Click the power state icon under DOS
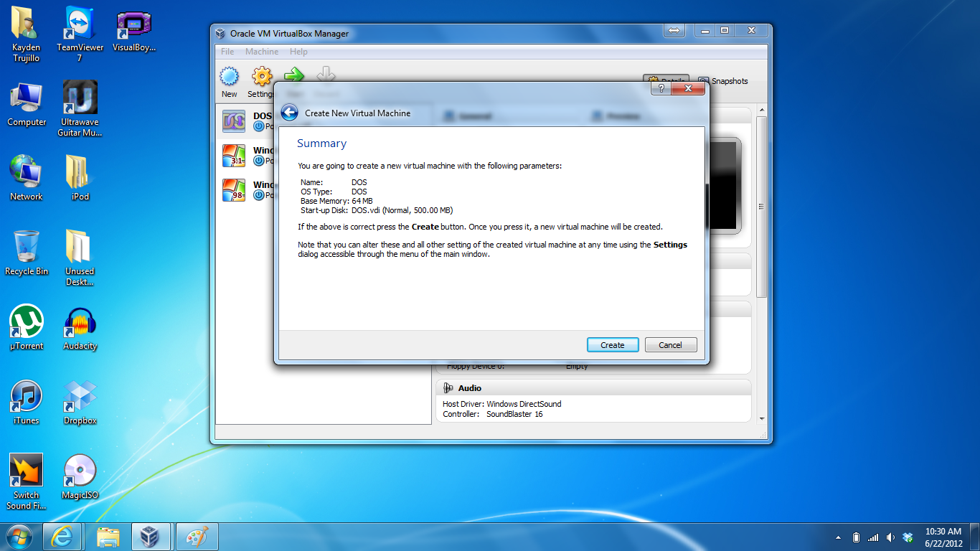 tap(259, 126)
